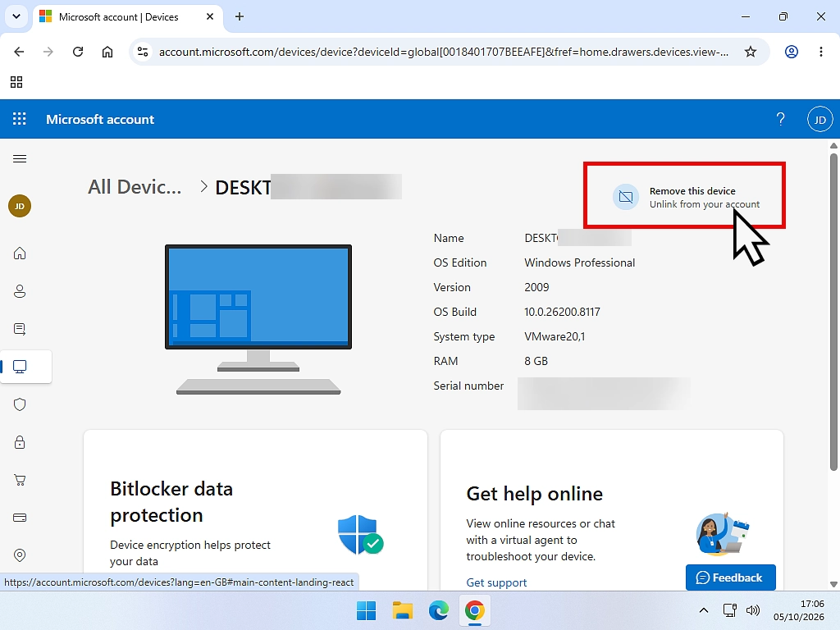Click the Serial number label

[468, 386]
